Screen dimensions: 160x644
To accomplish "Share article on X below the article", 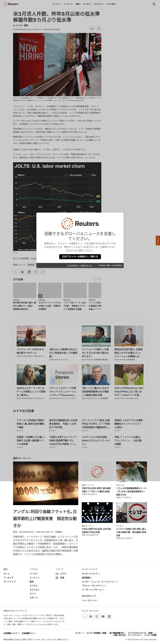I will (16, 272).
